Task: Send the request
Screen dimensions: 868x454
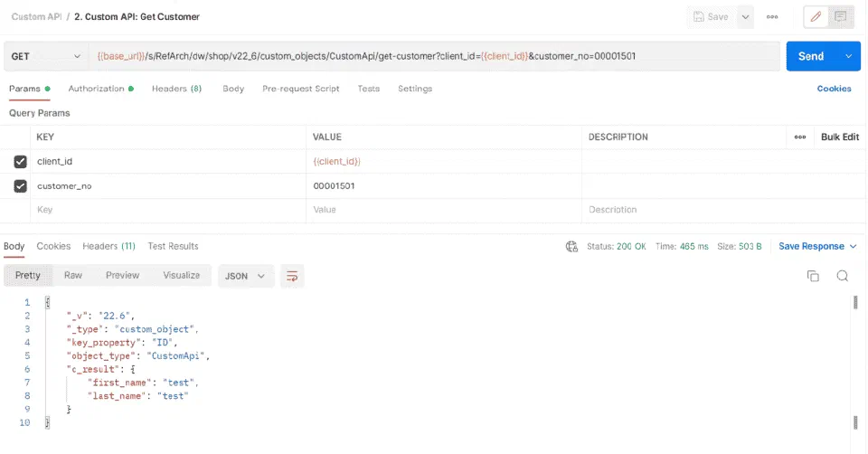Action: click(811, 56)
